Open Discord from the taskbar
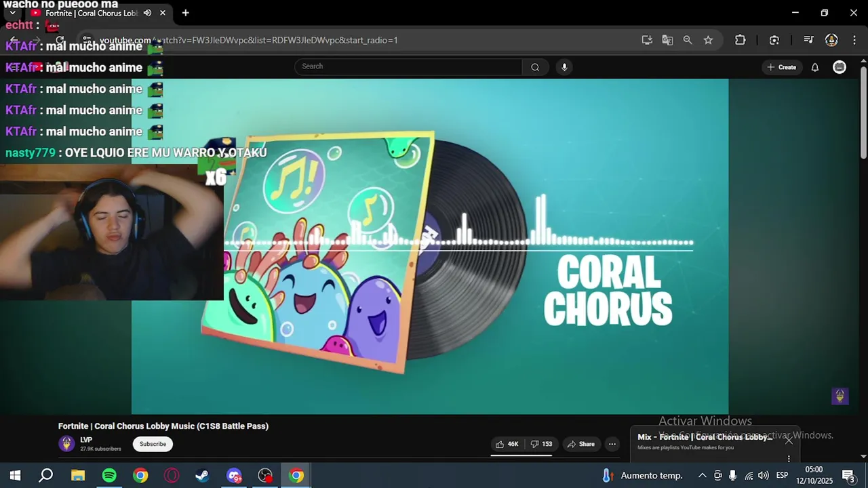Screen dimensions: 868x488 234,476
